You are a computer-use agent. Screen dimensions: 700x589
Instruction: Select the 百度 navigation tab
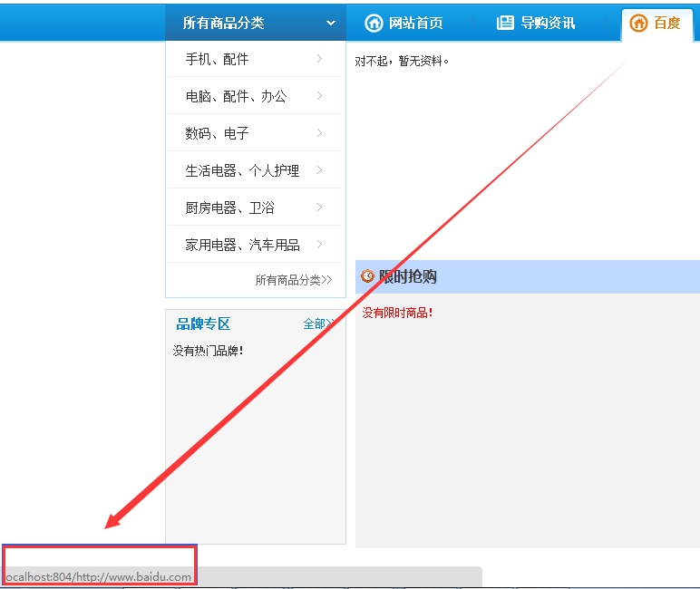point(666,23)
